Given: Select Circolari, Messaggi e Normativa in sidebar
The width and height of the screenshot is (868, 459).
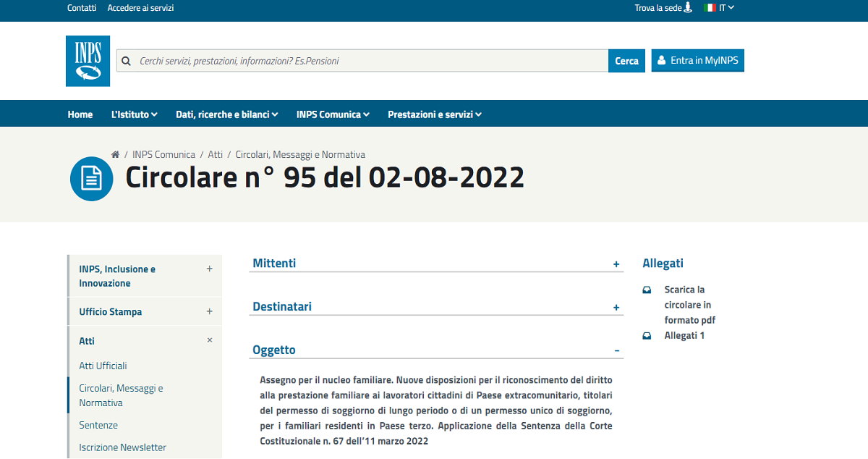Looking at the screenshot, I should 121,395.
